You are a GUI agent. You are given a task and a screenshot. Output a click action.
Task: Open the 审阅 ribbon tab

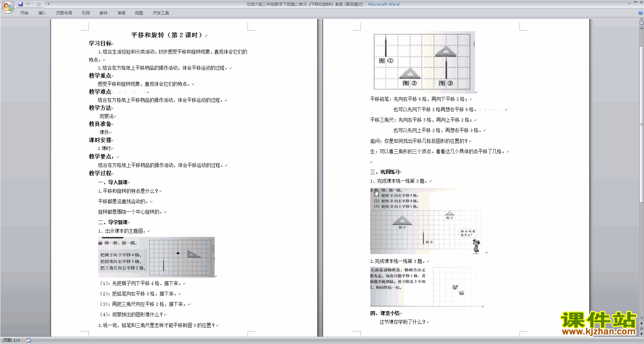[x=121, y=13]
